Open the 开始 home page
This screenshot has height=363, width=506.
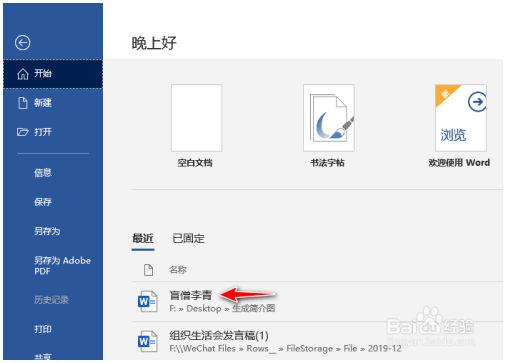(53, 74)
